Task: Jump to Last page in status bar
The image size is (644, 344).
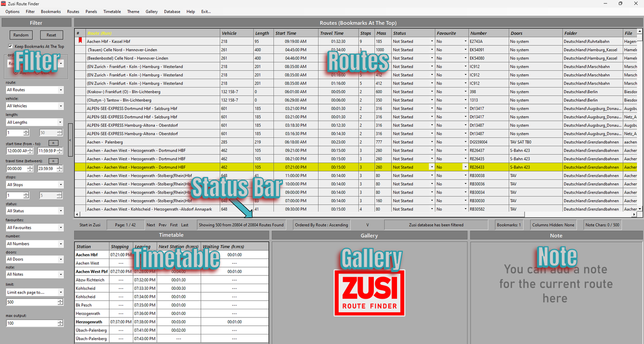Action: point(185,225)
